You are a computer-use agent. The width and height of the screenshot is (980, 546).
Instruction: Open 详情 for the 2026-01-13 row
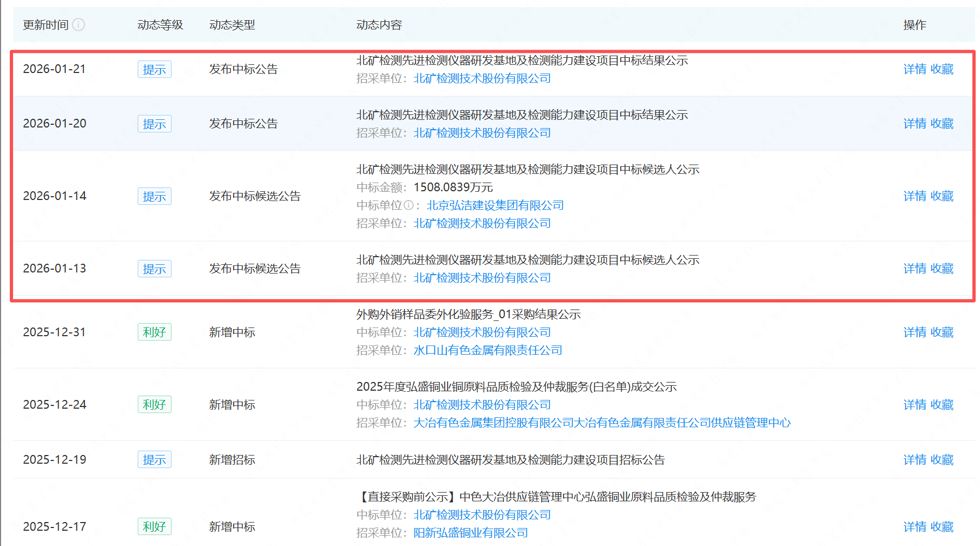pos(915,269)
